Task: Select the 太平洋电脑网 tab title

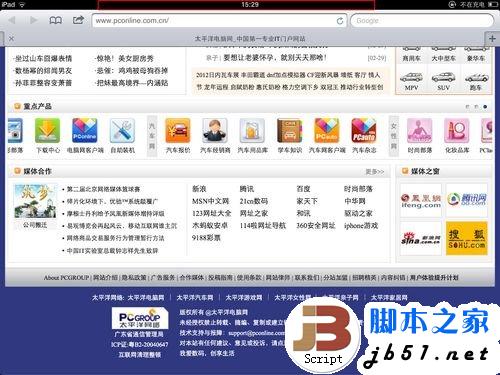Action: point(250,39)
